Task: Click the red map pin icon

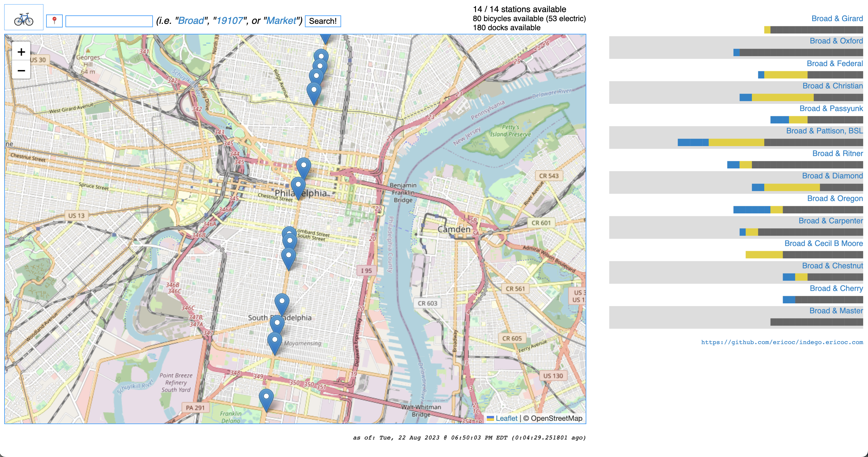Action: [x=55, y=20]
